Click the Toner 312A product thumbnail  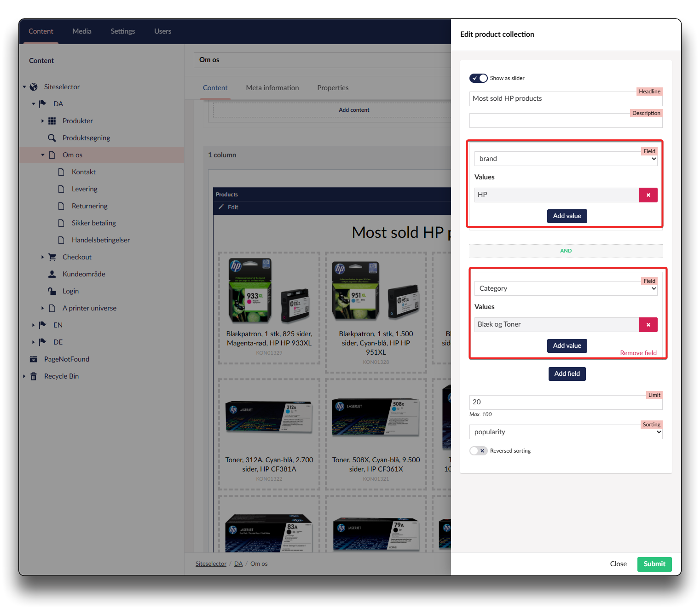(x=269, y=416)
